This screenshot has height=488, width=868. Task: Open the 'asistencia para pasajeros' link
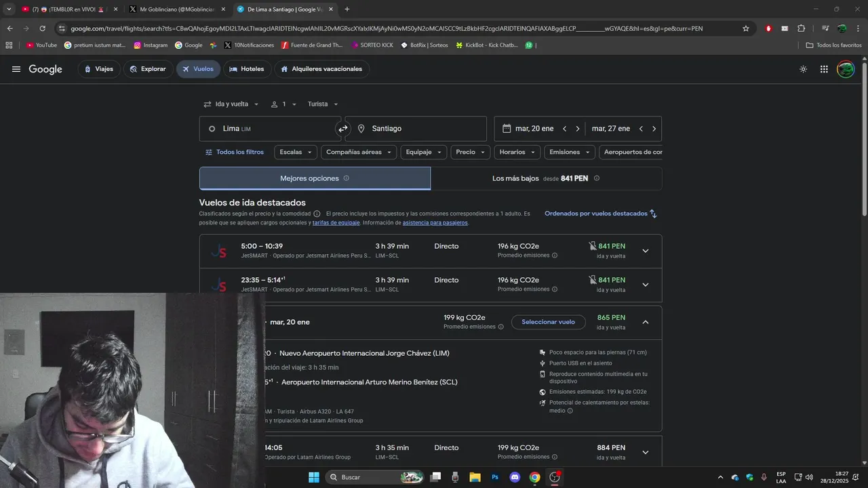(435, 223)
